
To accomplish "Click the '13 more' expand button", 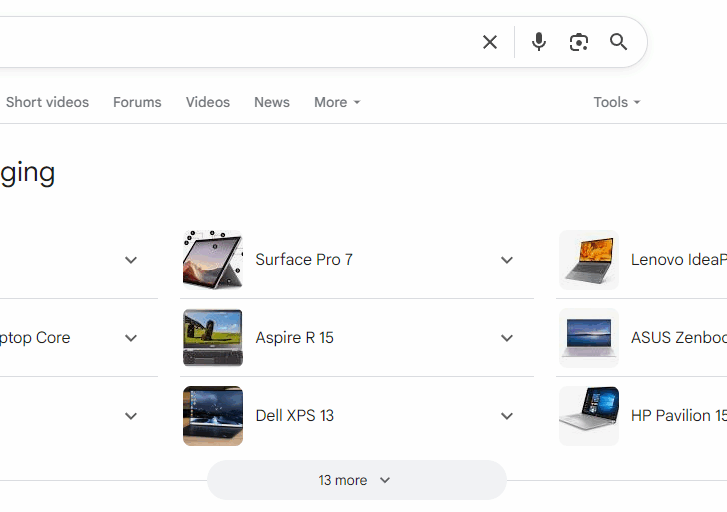I will click(357, 480).
